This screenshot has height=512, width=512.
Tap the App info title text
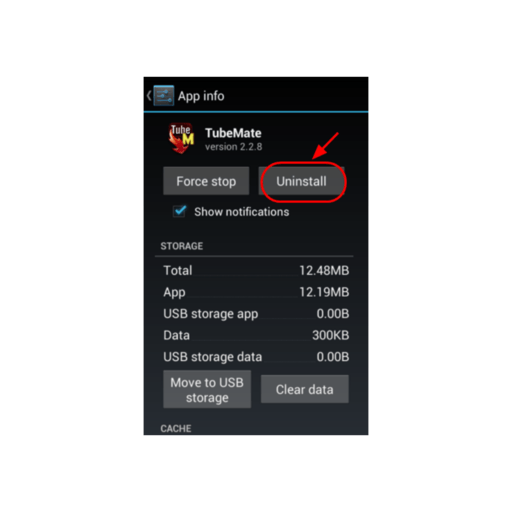click(x=201, y=96)
